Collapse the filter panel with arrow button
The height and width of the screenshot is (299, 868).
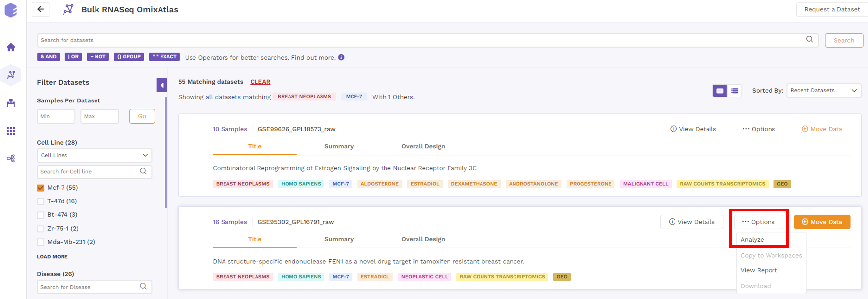[x=162, y=85]
